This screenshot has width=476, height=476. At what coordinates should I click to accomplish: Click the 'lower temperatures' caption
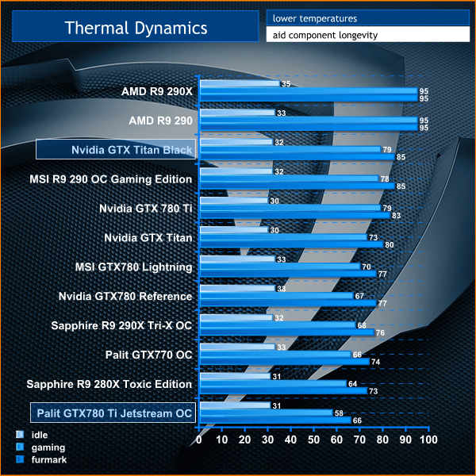pyautogui.click(x=315, y=18)
